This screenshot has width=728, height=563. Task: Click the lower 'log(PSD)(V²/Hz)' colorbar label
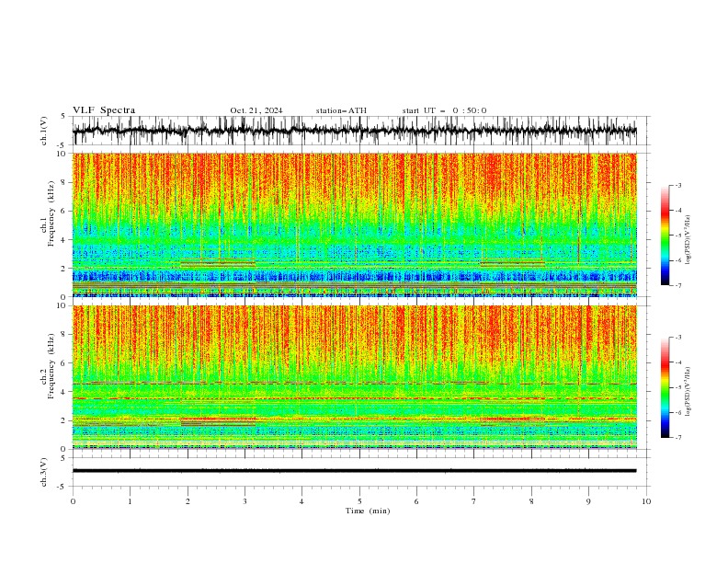pyautogui.click(x=688, y=392)
